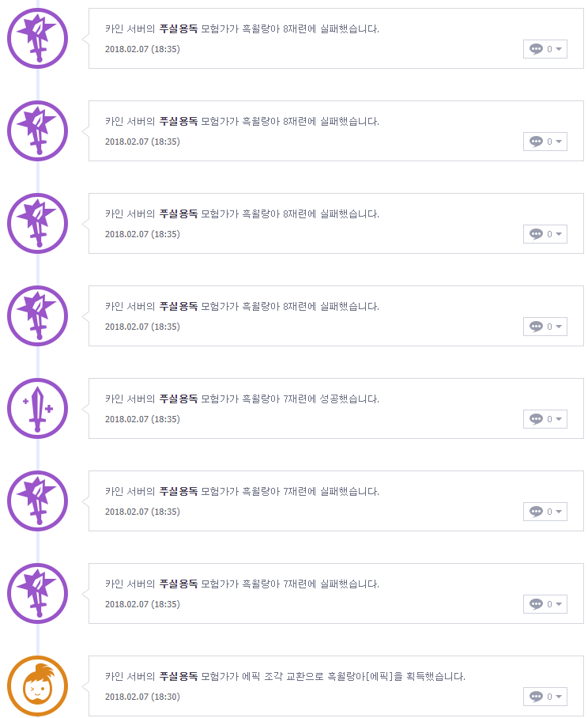Open the comment dropdown on the entry above the orange avatar entry
The height and width of the screenshot is (718, 588).
click(559, 604)
